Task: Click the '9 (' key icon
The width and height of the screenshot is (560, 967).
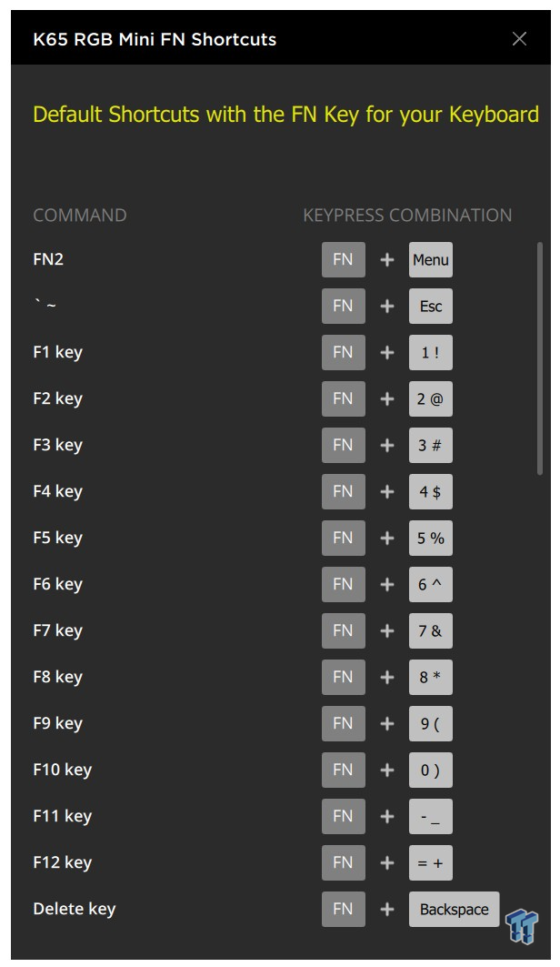Action: [431, 723]
